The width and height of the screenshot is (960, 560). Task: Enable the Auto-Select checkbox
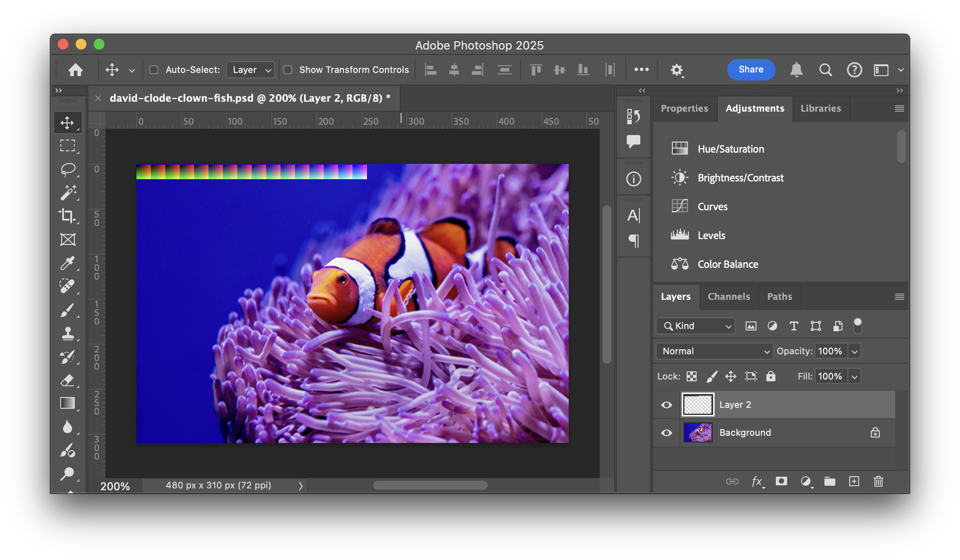pos(154,70)
